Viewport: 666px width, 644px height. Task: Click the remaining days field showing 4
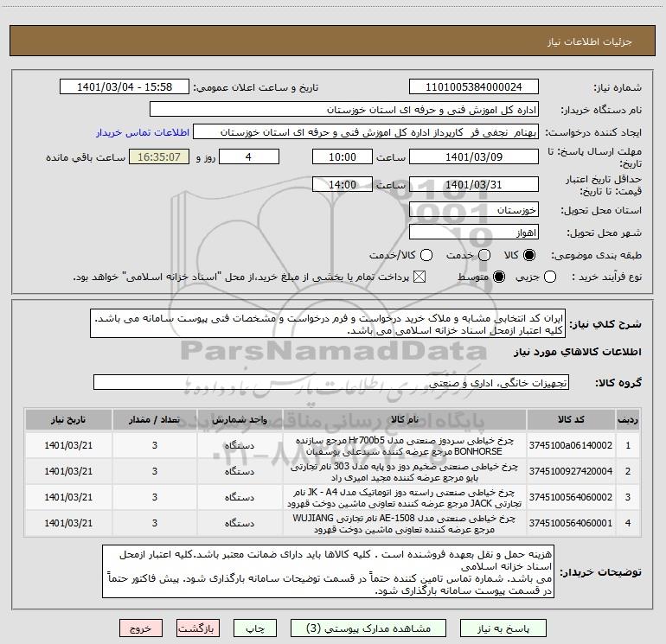249,156
